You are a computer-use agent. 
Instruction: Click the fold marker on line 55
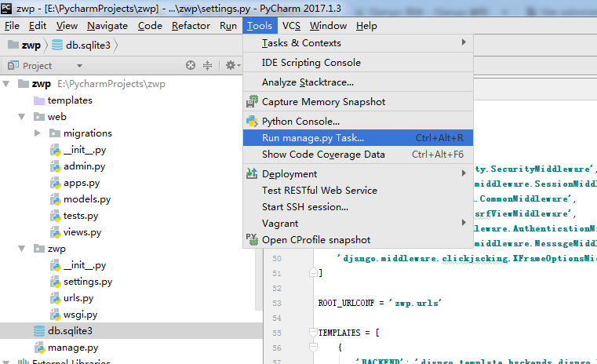click(x=313, y=333)
